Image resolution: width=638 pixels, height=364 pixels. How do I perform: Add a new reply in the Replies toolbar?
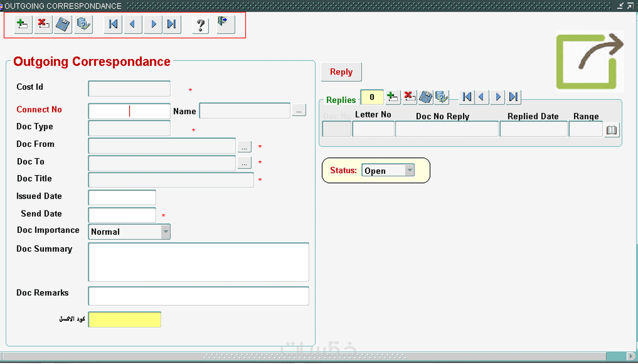click(393, 97)
